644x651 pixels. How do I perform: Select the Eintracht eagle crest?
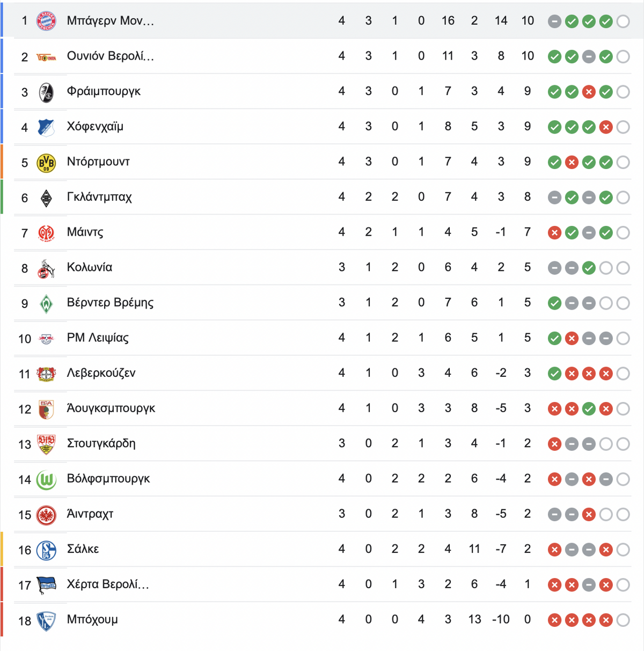[x=46, y=515]
